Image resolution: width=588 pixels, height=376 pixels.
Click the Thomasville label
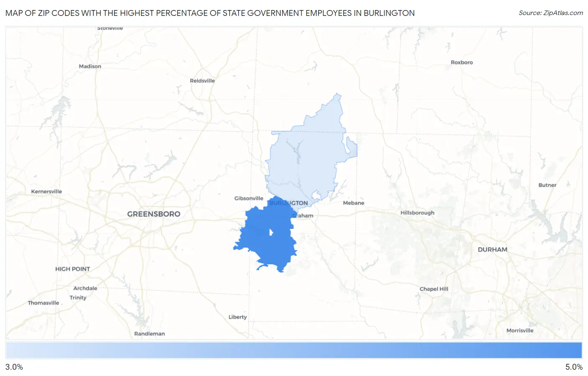43,303
